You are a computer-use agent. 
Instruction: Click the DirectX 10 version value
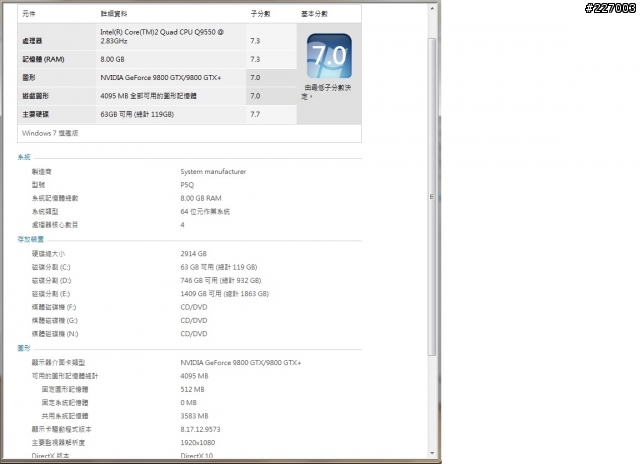pyautogui.click(x=196, y=455)
